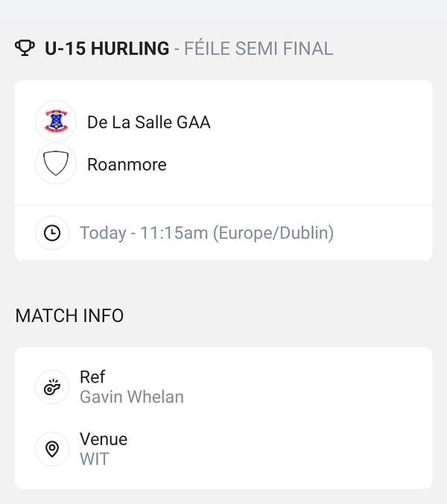The height and width of the screenshot is (504, 447).
Task: Tap the Roanmore shield placeholder icon
Action: pyautogui.click(x=56, y=163)
